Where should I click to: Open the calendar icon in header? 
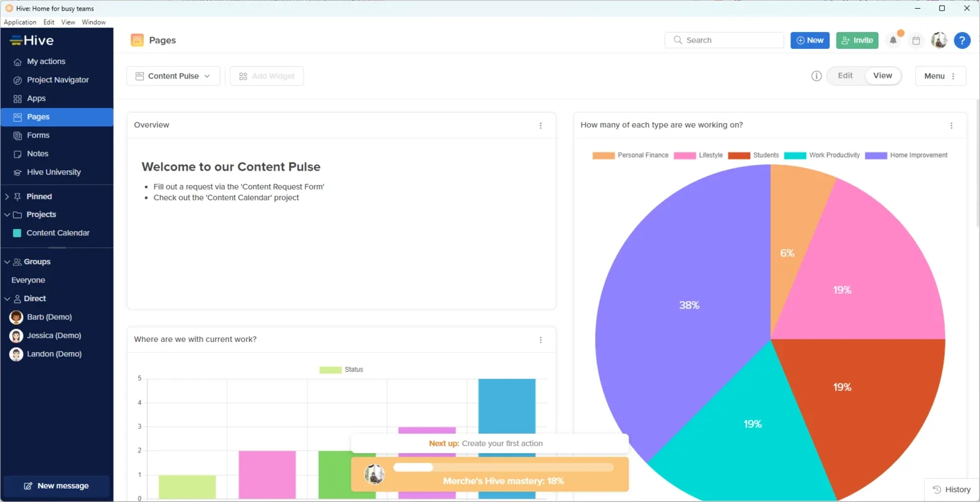(x=916, y=40)
